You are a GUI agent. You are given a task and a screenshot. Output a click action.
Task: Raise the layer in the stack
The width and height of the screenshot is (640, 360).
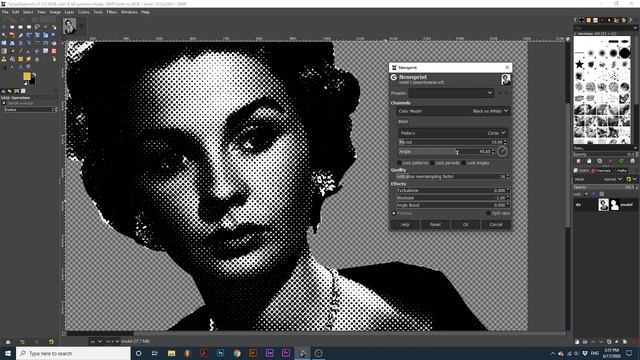tap(593, 342)
